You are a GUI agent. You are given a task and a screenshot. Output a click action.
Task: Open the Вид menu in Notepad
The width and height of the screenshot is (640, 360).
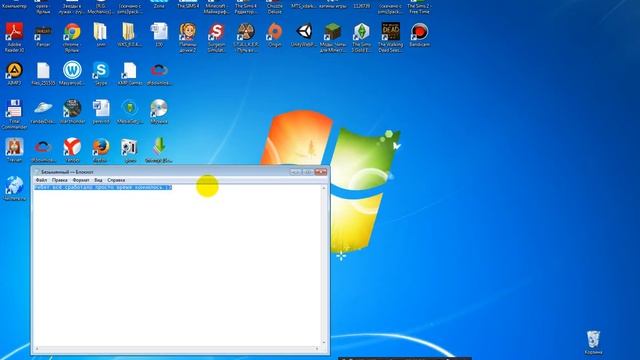[98, 180]
